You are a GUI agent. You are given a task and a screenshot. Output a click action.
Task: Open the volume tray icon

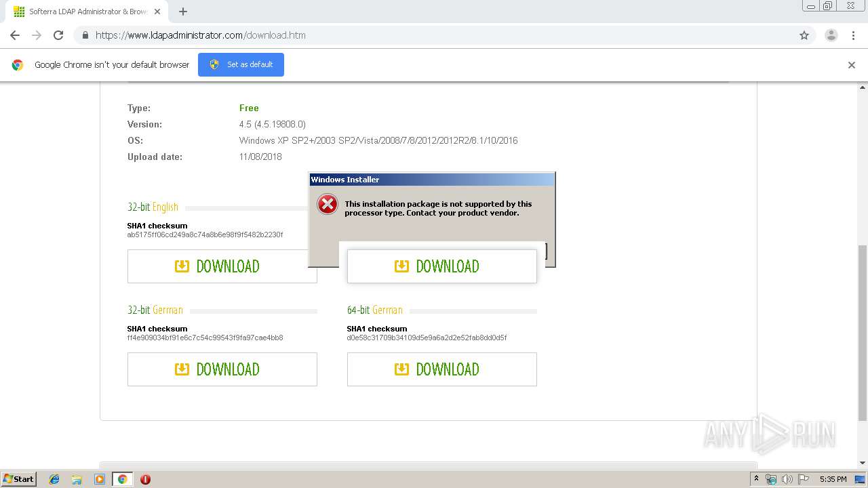pyautogui.click(x=787, y=479)
